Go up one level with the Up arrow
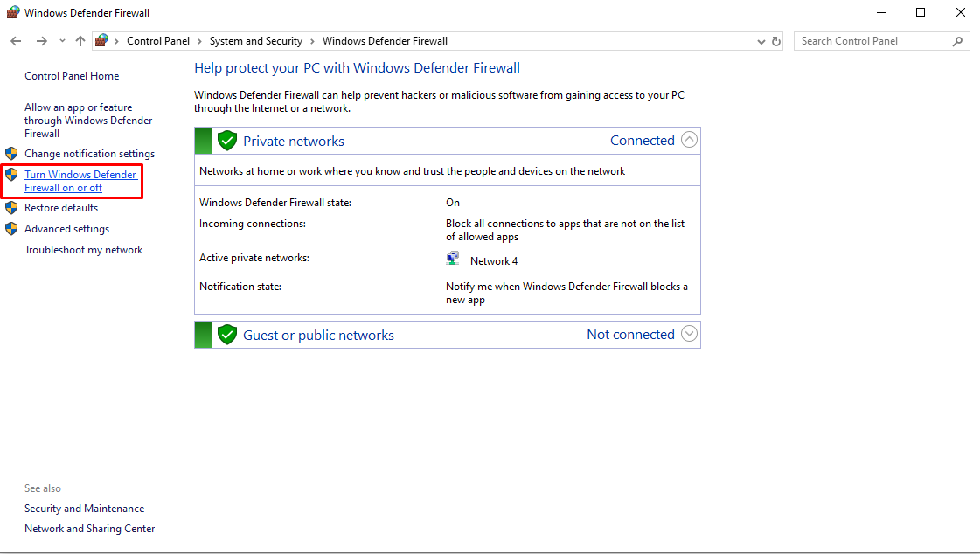980x554 pixels. [x=80, y=41]
